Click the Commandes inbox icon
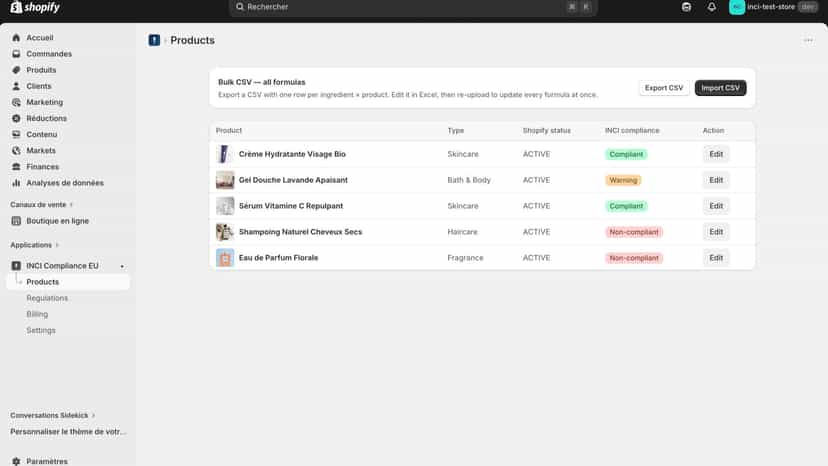The image size is (828, 466). coord(16,54)
